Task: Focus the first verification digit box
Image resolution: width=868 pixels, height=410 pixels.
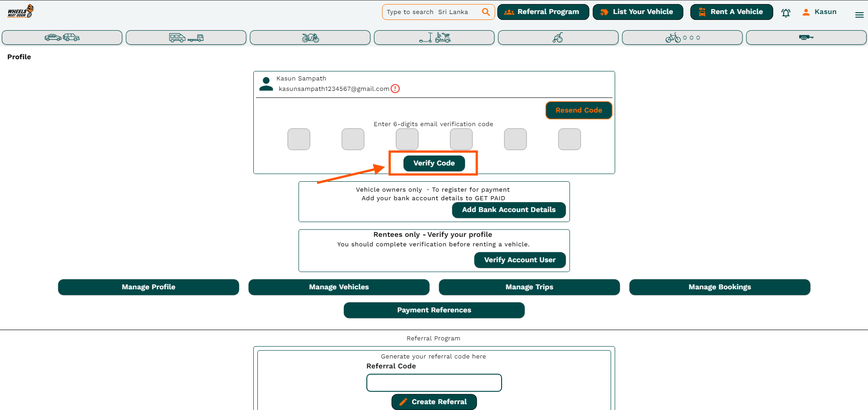Action: (299, 139)
